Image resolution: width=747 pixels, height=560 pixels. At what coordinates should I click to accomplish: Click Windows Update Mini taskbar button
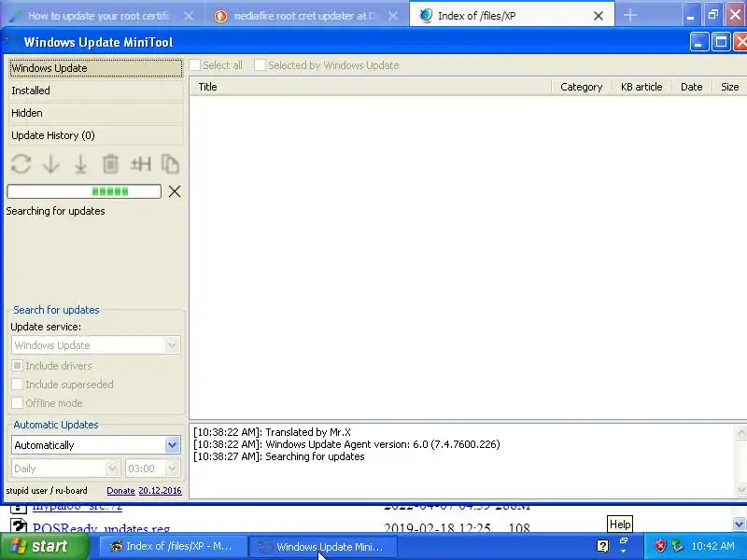324,547
